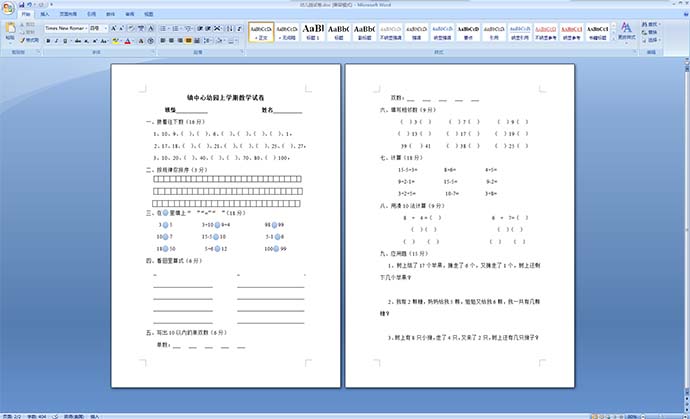This screenshot has width=690, height=419.
Task: Click the Format Painter button
Action: point(29,40)
